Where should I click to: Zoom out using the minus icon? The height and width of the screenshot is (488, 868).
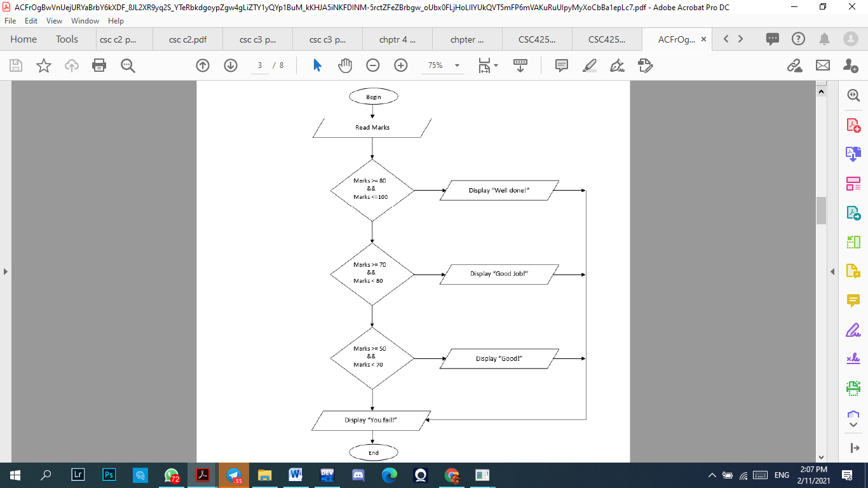(x=373, y=65)
